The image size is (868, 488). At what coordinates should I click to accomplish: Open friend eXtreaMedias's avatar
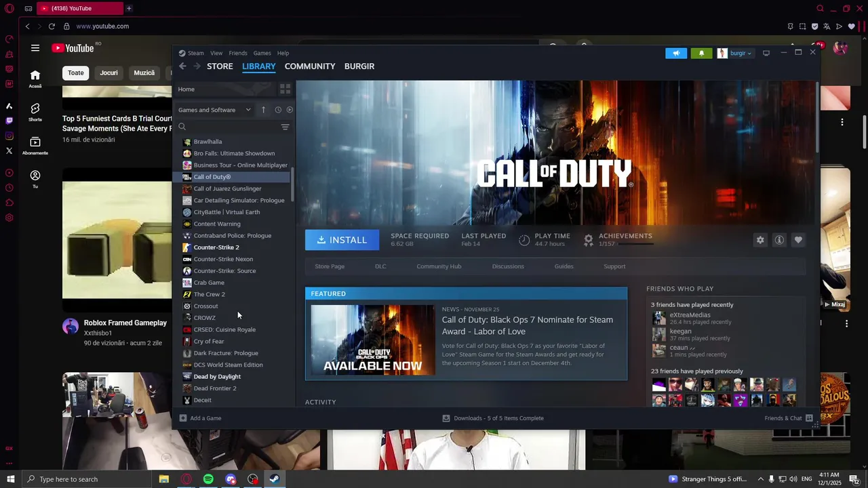click(x=659, y=318)
